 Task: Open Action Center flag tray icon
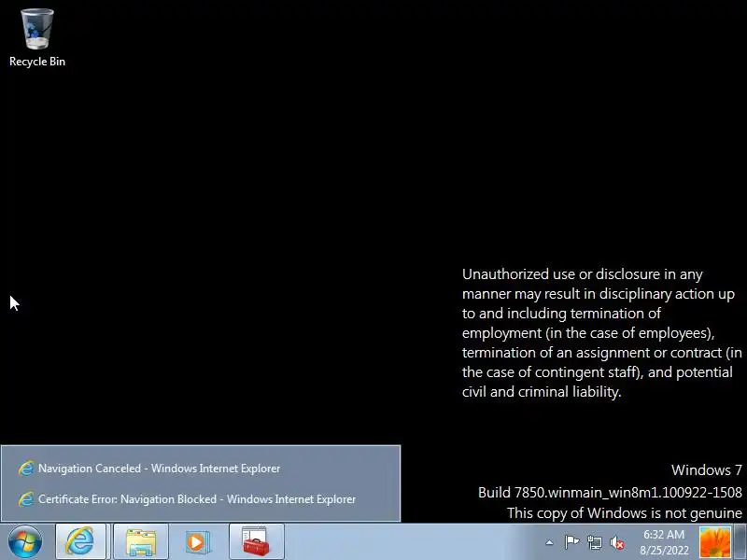pos(571,542)
